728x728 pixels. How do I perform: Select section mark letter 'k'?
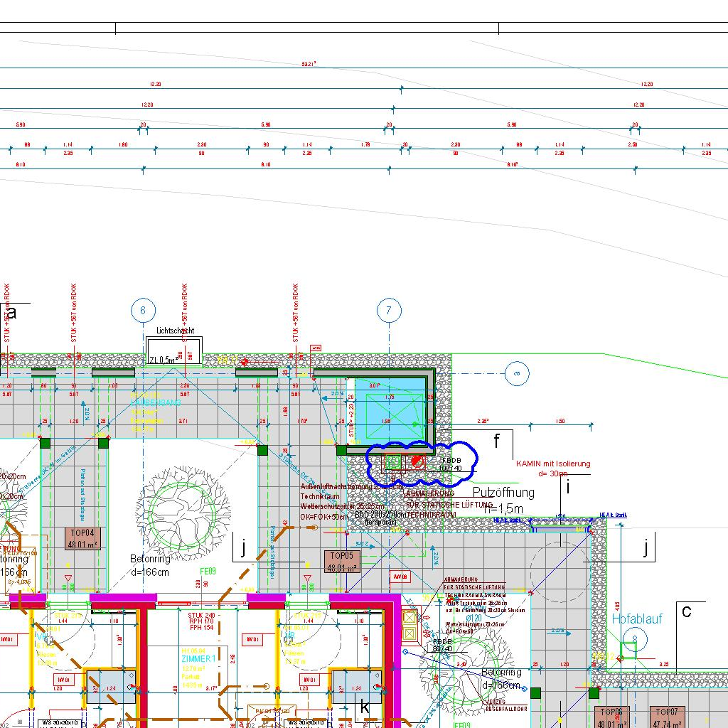(365, 707)
